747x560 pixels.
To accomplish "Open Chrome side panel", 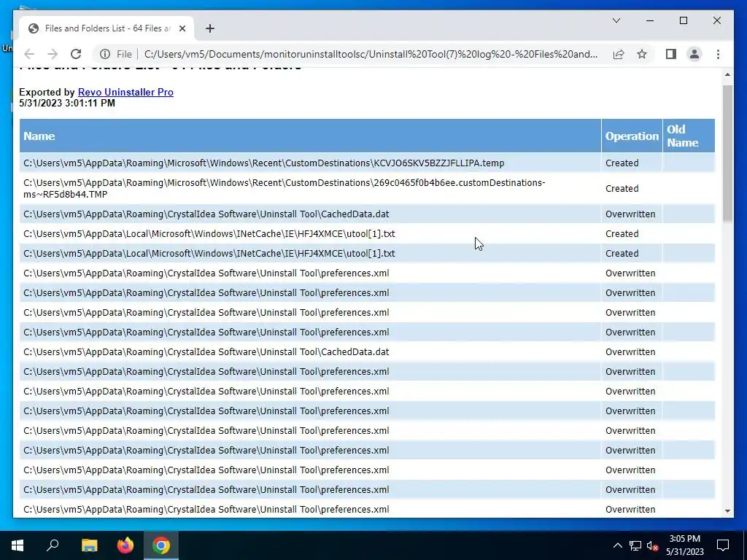I will tap(671, 54).
